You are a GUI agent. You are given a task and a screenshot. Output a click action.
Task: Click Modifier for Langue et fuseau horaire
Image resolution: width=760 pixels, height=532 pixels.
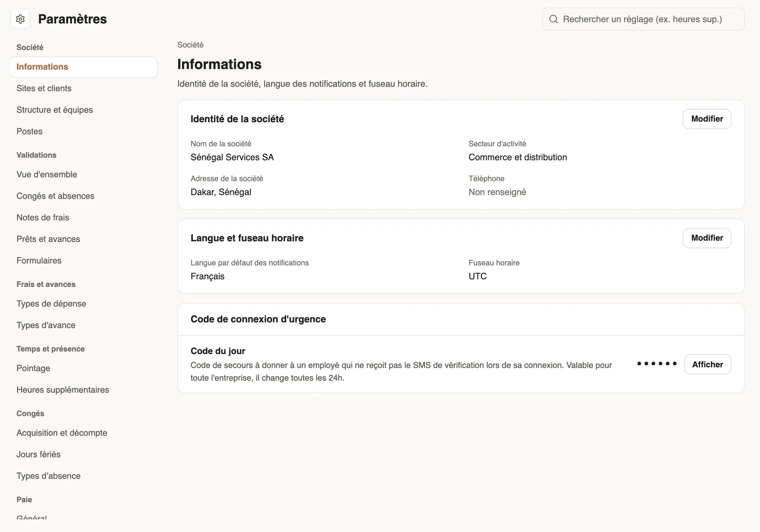point(707,238)
